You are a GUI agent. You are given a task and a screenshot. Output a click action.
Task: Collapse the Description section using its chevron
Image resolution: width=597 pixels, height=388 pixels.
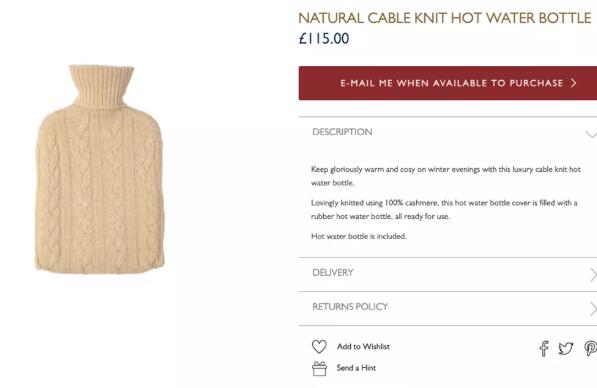pyautogui.click(x=591, y=134)
